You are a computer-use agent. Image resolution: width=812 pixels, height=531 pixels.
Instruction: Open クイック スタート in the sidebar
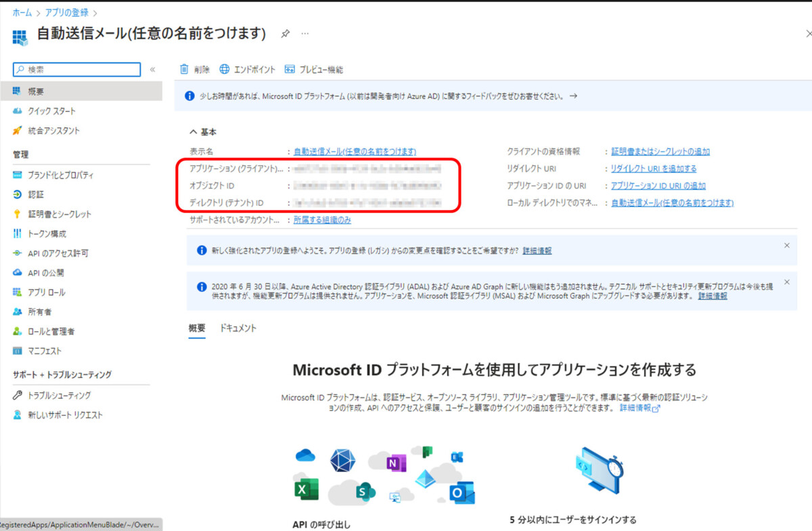[x=51, y=111]
